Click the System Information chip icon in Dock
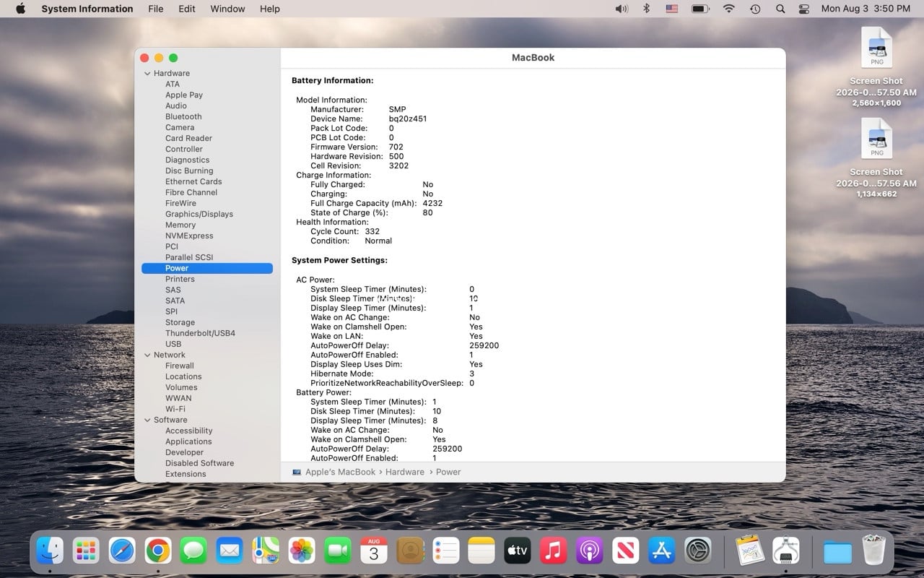Image resolution: width=924 pixels, height=578 pixels. click(785, 551)
